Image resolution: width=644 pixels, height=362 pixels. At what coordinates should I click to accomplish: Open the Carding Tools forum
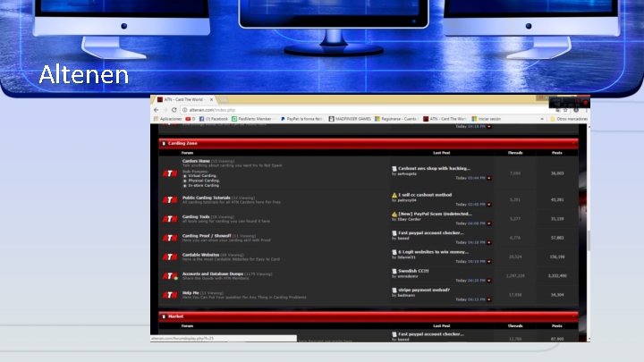[196, 216]
